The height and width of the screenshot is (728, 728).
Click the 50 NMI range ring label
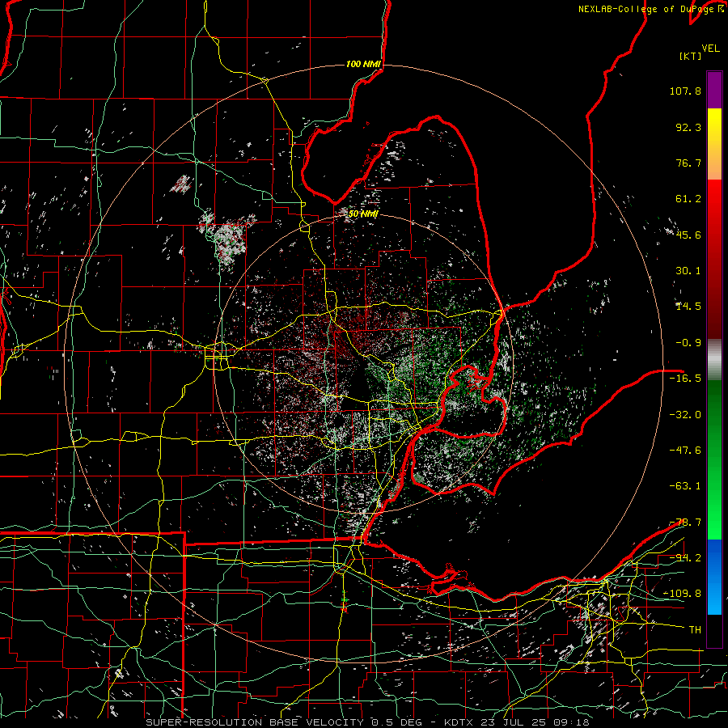[363, 214]
